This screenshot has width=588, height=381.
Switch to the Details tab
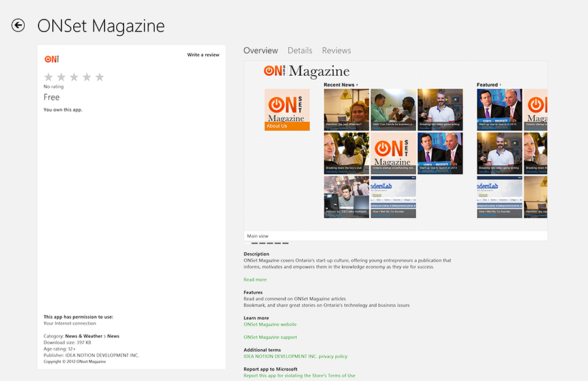pos(300,50)
